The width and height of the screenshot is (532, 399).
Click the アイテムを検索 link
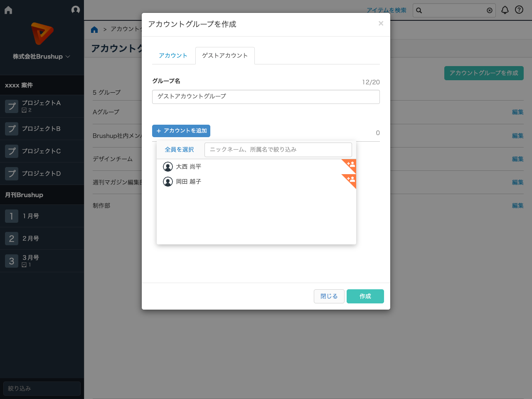(x=387, y=10)
